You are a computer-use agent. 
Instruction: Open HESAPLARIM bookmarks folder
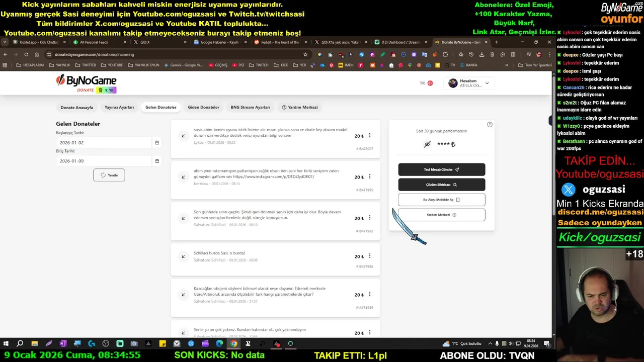click(x=30, y=65)
